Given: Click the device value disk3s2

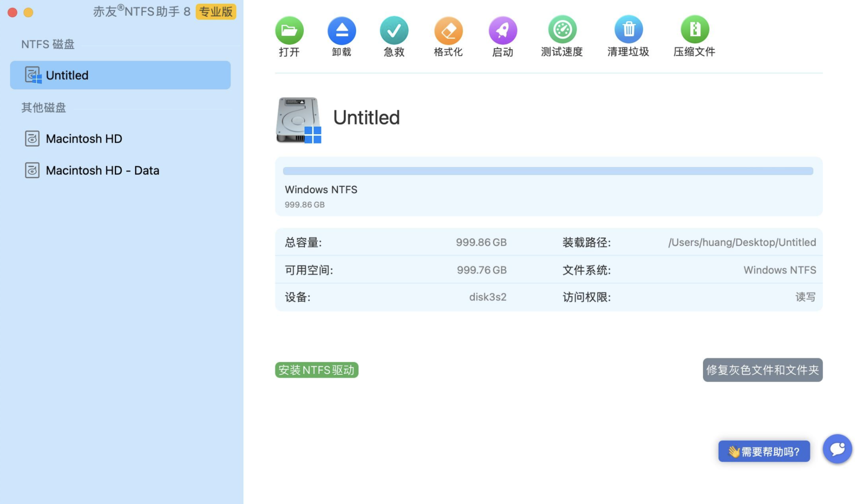Looking at the screenshot, I should [488, 297].
